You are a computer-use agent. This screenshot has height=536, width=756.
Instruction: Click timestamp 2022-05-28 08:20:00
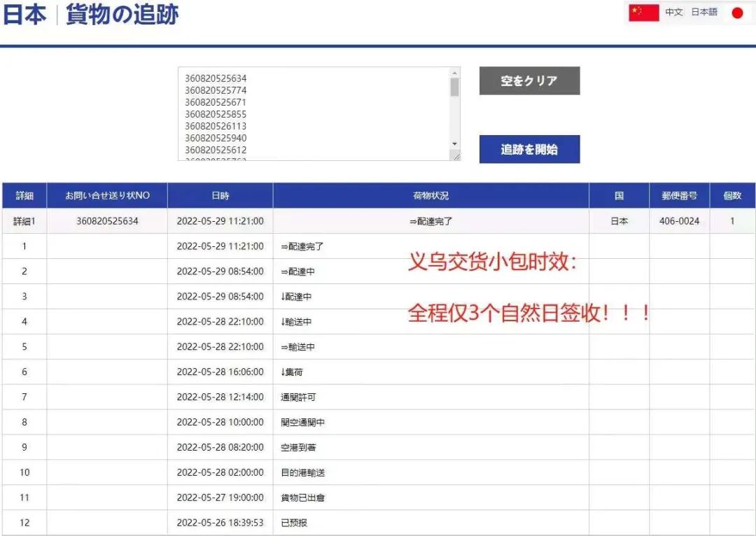point(220,447)
